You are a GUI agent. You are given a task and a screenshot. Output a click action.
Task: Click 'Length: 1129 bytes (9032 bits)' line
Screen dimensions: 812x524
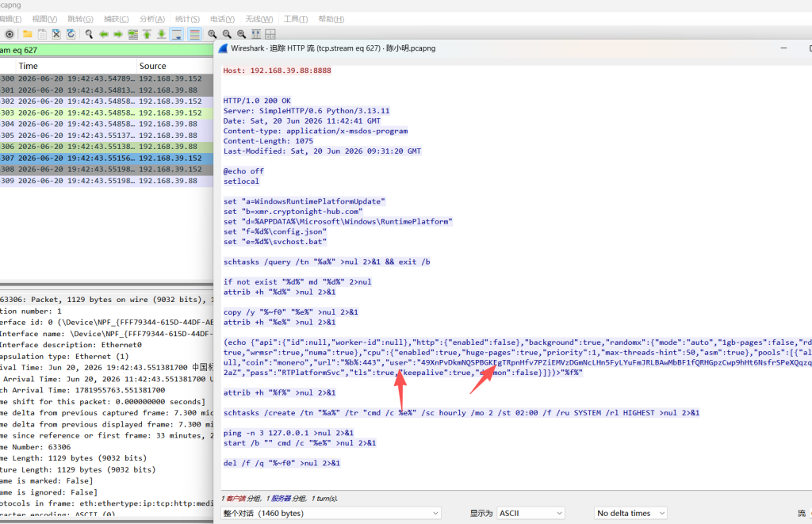tap(74, 459)
